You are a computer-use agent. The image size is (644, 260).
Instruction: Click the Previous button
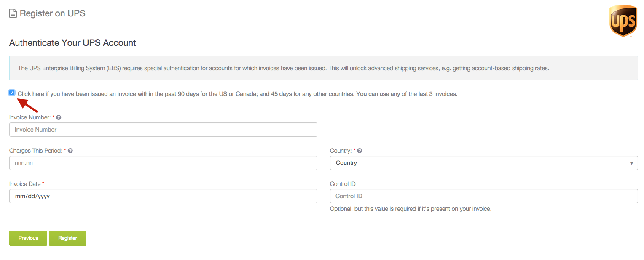tap(28, 238)
